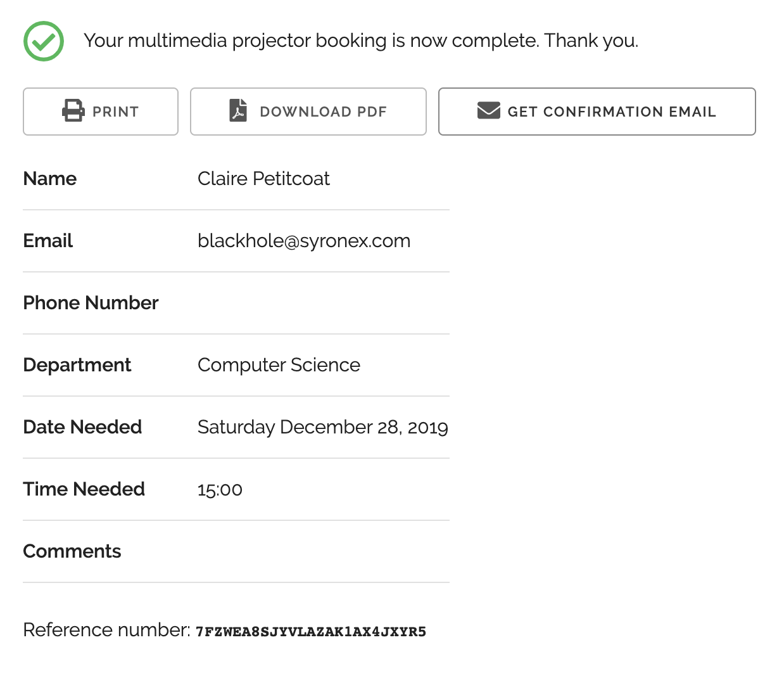Click the Reference number label text
The height and width of the screenshot is (673, 784).
(106, 630)
